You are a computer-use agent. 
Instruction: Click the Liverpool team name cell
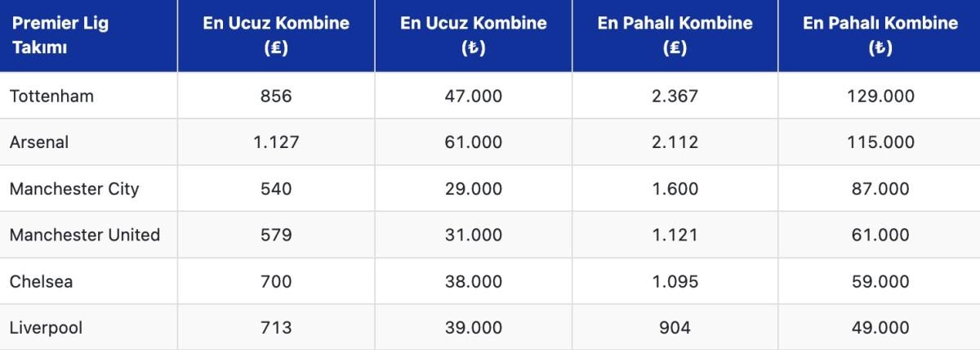tap(46, 328)
